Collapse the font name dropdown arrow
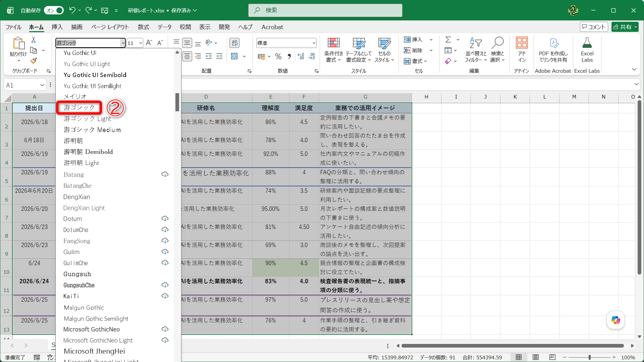644x362 pixels. (x=123, y=43)
